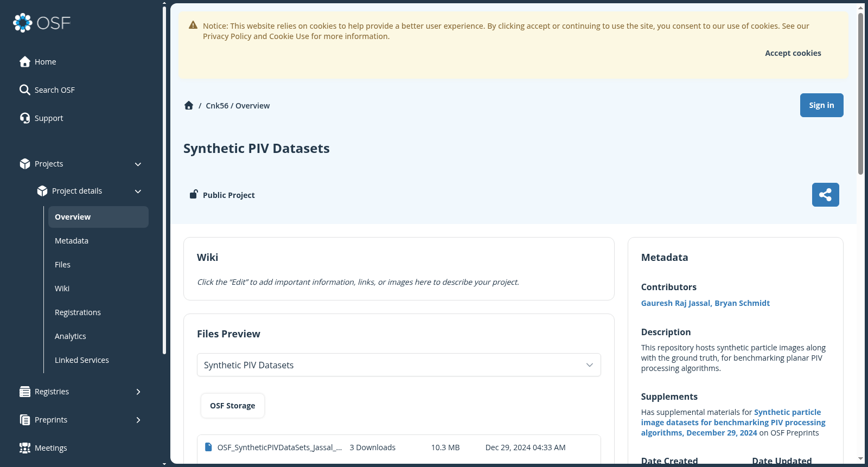
Task: Click the Meetings icon in sidebar
Action: [25, 448]
